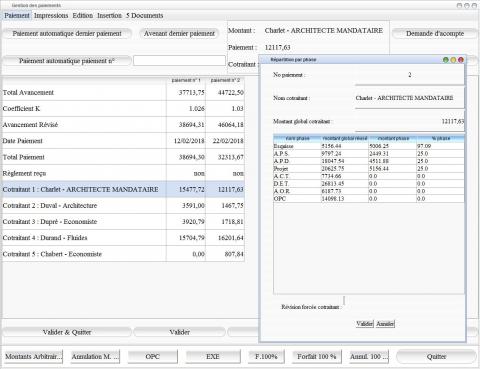
Task: Open the Impressions menu
Action: 51,15
